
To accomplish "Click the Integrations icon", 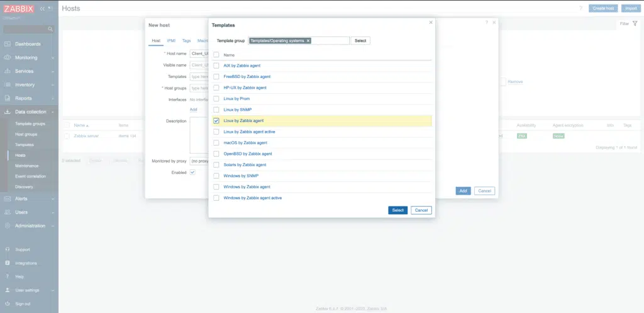I will coord(8,263).
